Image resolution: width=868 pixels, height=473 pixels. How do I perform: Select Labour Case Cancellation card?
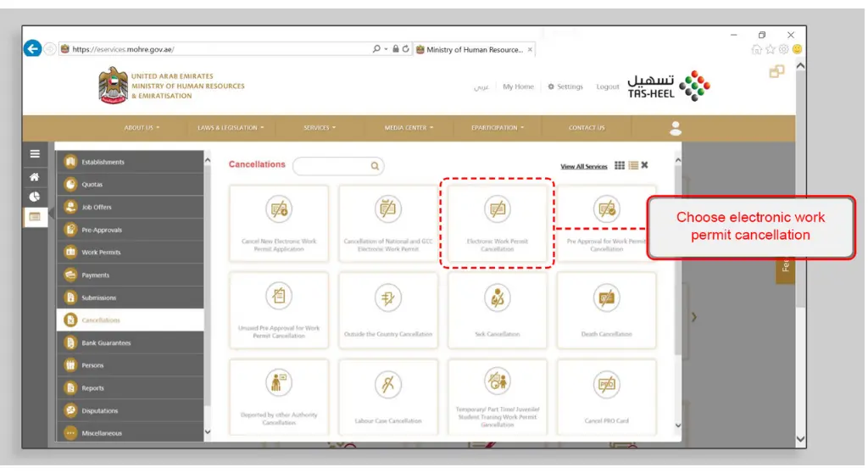387,397
